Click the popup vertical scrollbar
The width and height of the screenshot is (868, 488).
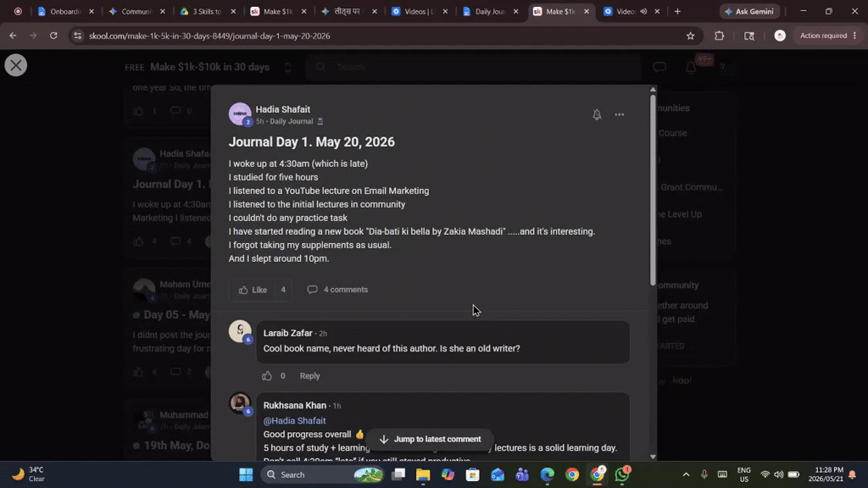tap(654, 191)
